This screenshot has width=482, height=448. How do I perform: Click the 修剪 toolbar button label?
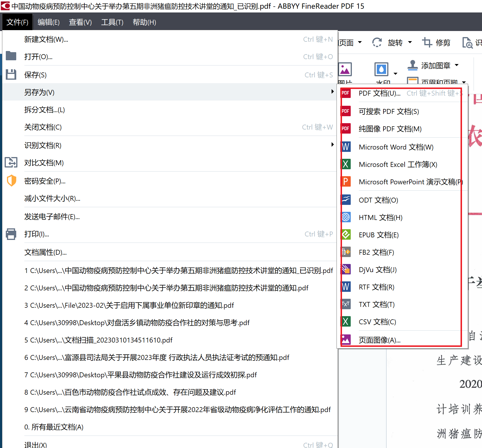pos(443,43)
